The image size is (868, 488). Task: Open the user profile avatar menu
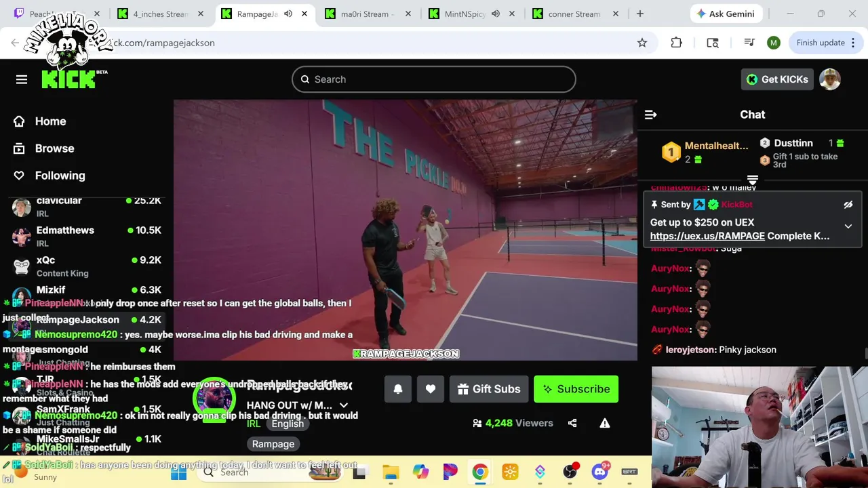pyautogui.click(x=830, y=79)
